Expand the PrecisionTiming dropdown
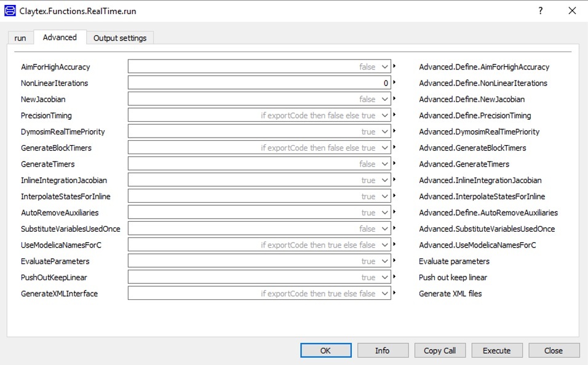 [385, 115]
